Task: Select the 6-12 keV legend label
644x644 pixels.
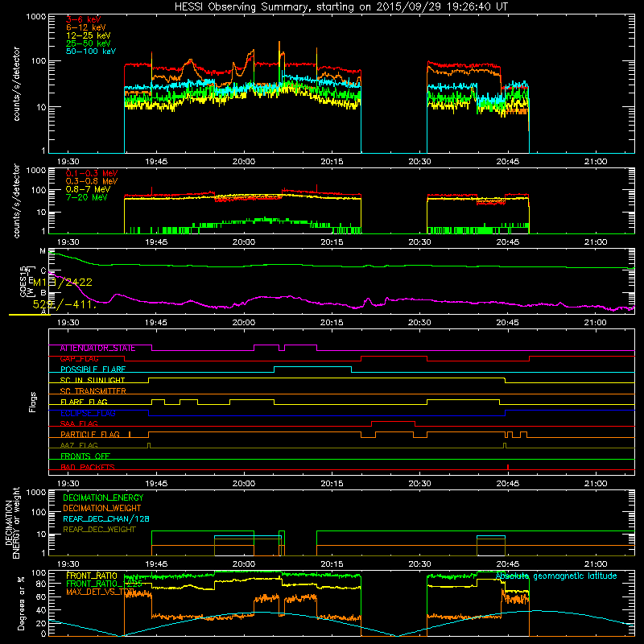Action: tap(85, 27)
